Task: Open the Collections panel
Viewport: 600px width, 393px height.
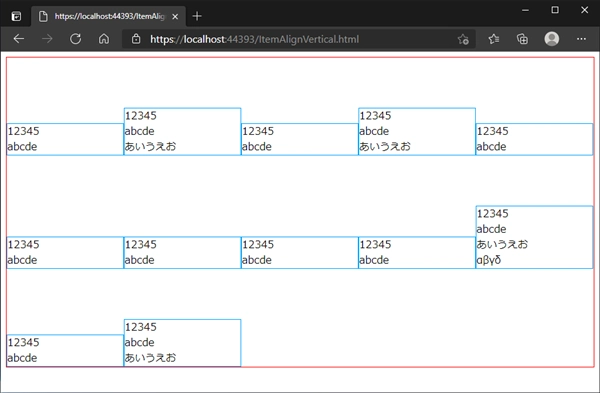Action: [522, 39]
